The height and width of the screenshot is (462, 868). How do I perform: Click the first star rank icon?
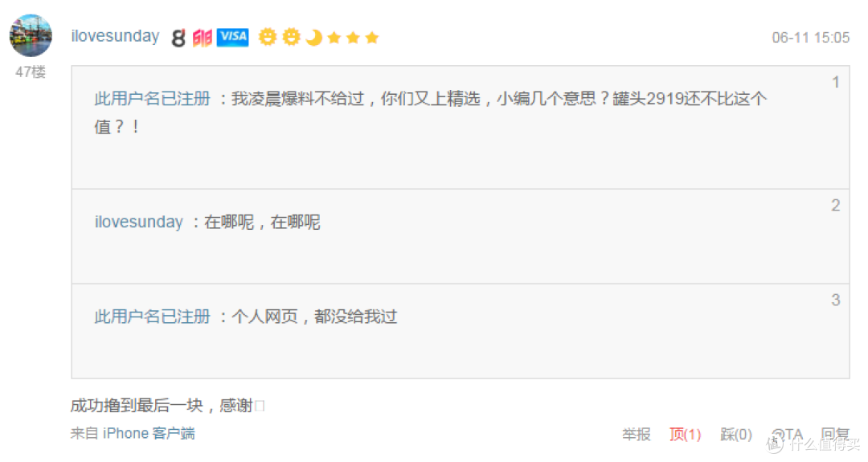click(334, 38)
